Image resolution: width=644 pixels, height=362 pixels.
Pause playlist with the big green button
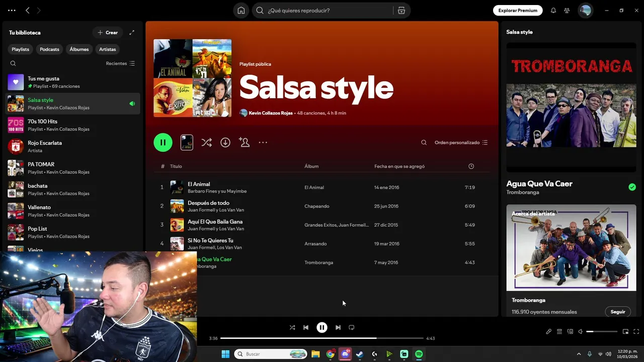click(x=163, y=142)
